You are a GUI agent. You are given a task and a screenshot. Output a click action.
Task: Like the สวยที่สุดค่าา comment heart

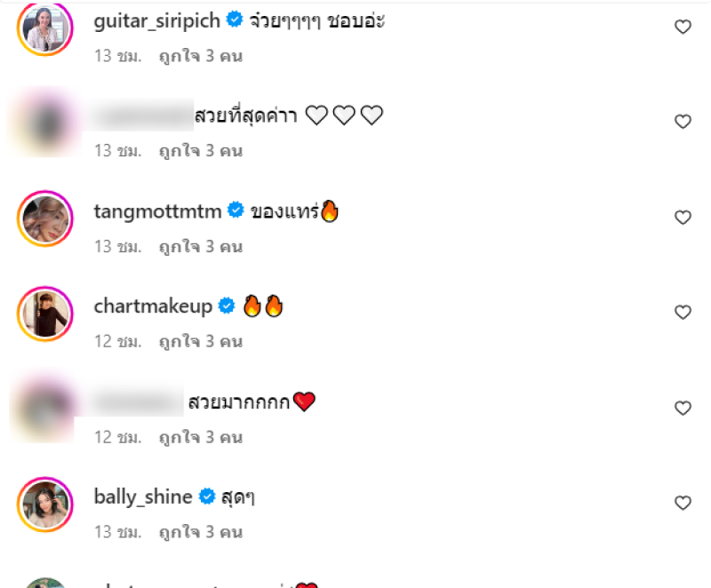coord(683,122)
